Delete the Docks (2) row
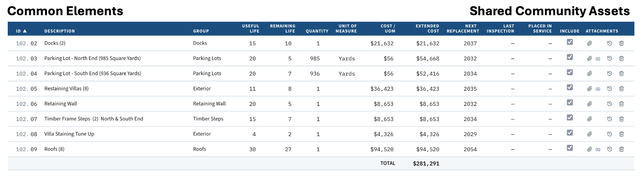Image resolution: width=644 pixels, height=180 pixels. tap(621, 43)
